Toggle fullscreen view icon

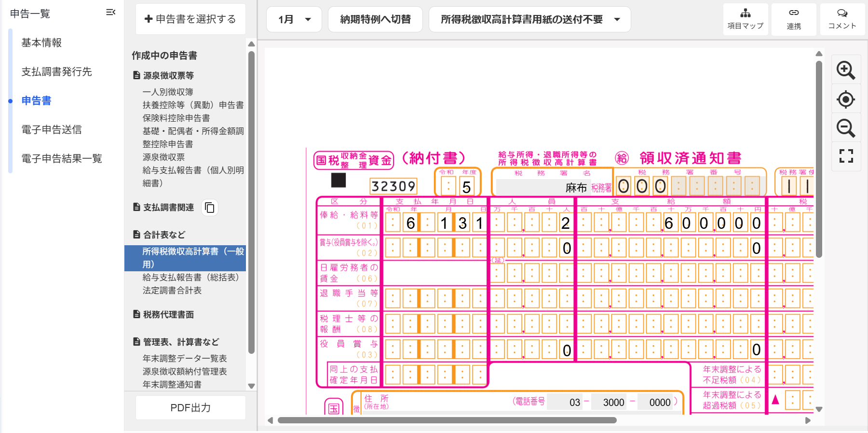pyautogui.click(x=846, y=156)
